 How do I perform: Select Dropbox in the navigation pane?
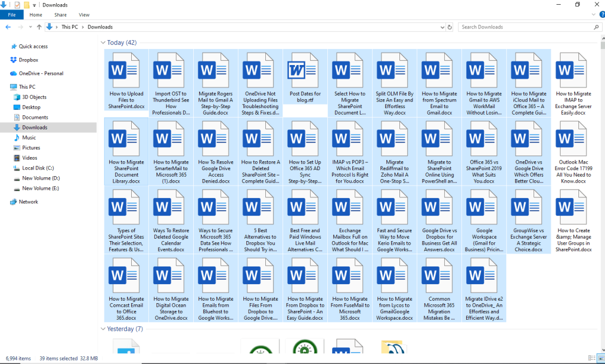28,60
